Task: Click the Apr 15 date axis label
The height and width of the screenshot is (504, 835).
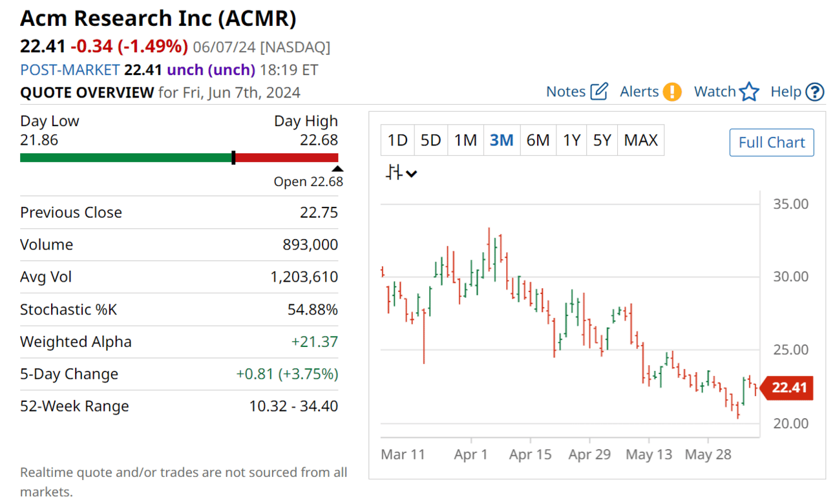Action: pyautogui.click(x=531, y=455)
